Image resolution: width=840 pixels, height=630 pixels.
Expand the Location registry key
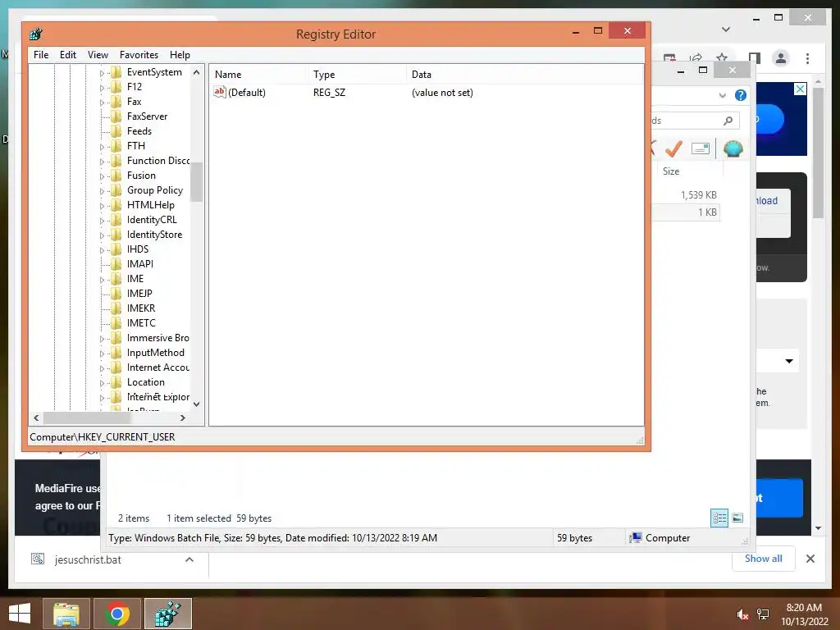[102, 383]
